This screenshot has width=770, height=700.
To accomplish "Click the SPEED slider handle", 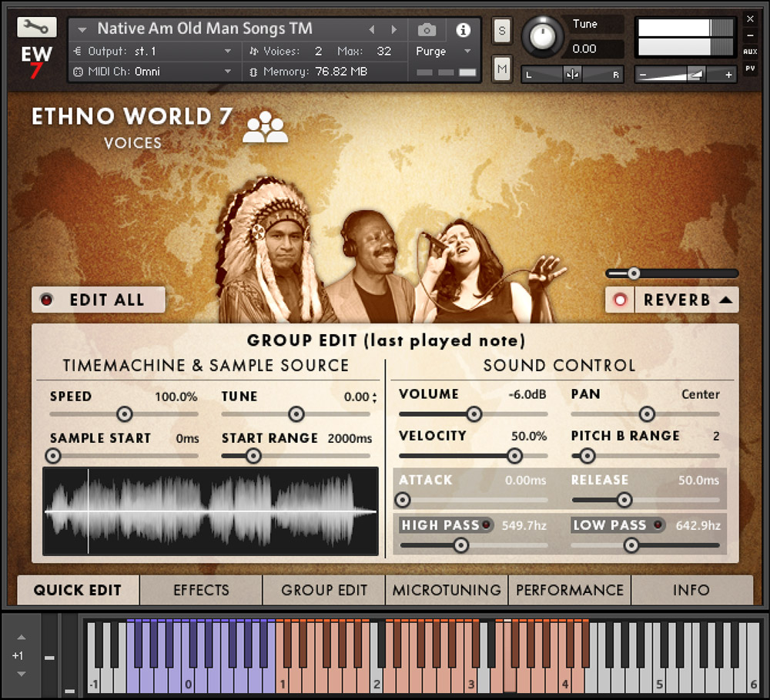I will click(x=125, y=414).
